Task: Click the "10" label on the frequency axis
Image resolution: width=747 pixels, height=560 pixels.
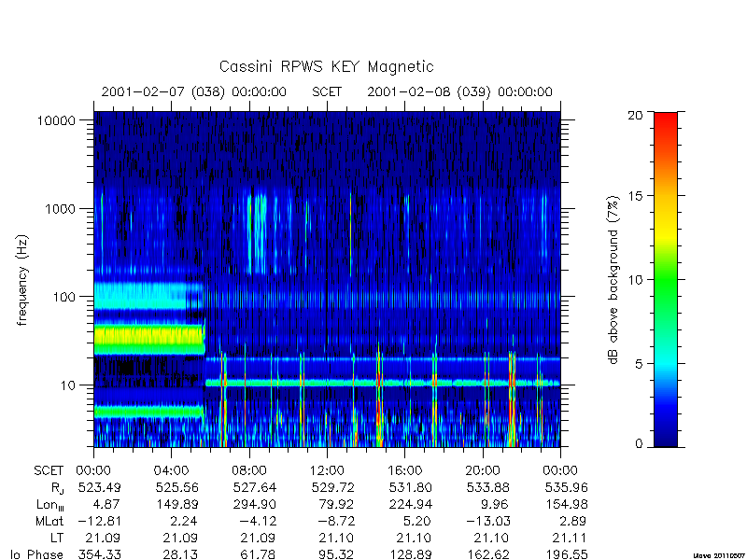Action: click(68, 385)
